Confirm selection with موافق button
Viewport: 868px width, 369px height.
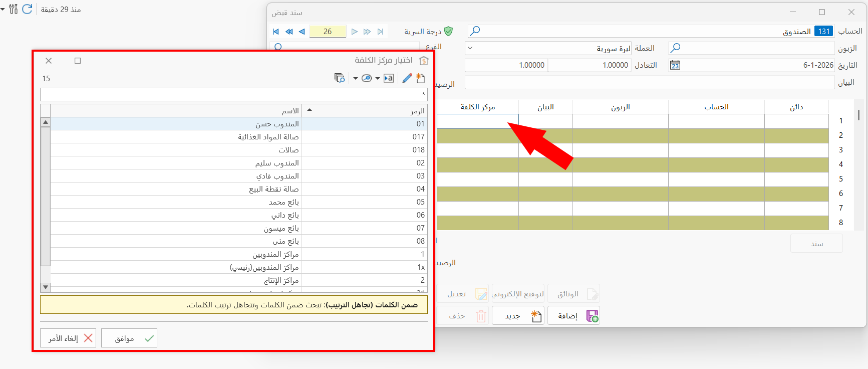pos(129,338)
